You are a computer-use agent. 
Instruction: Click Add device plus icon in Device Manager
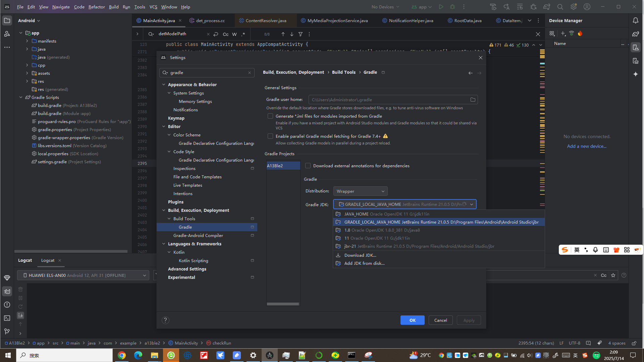(563, 34)
